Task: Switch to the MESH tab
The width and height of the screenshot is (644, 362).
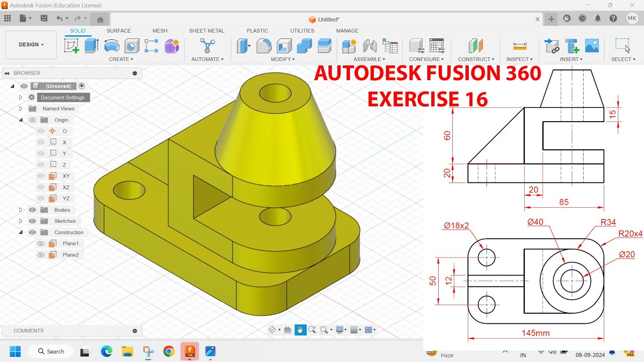Action: 160,31
